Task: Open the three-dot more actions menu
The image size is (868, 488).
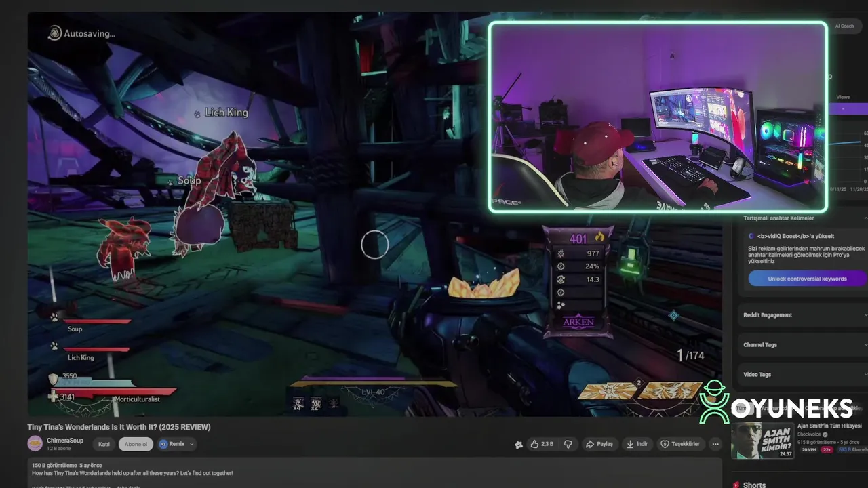Action: click(x=715, y=444)
